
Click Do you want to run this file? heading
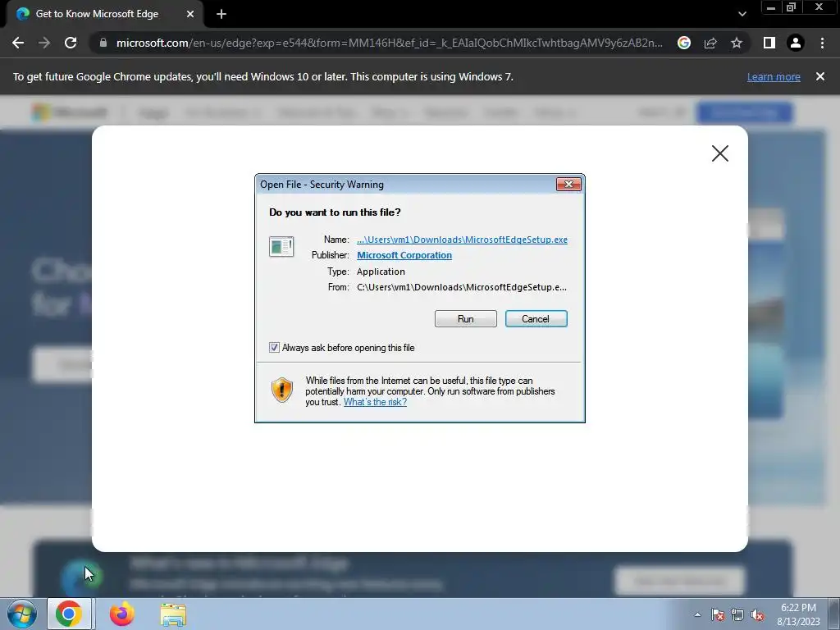tap(335, 212)
